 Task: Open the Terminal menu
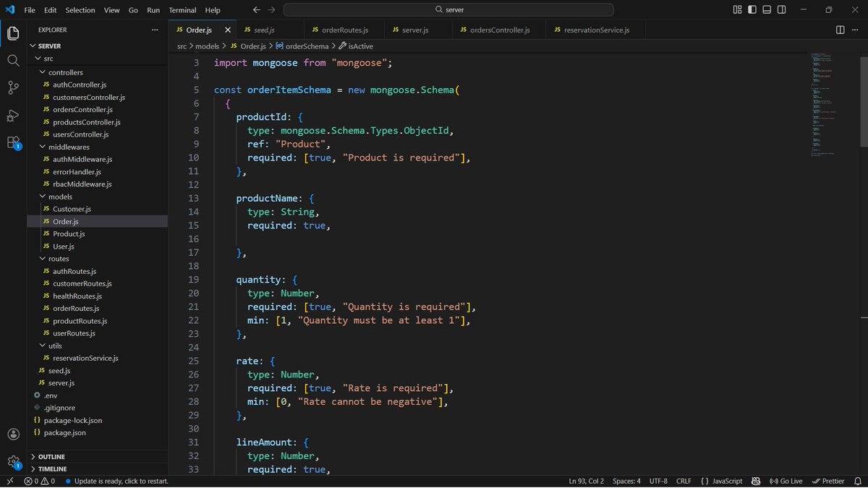(182, 10)
